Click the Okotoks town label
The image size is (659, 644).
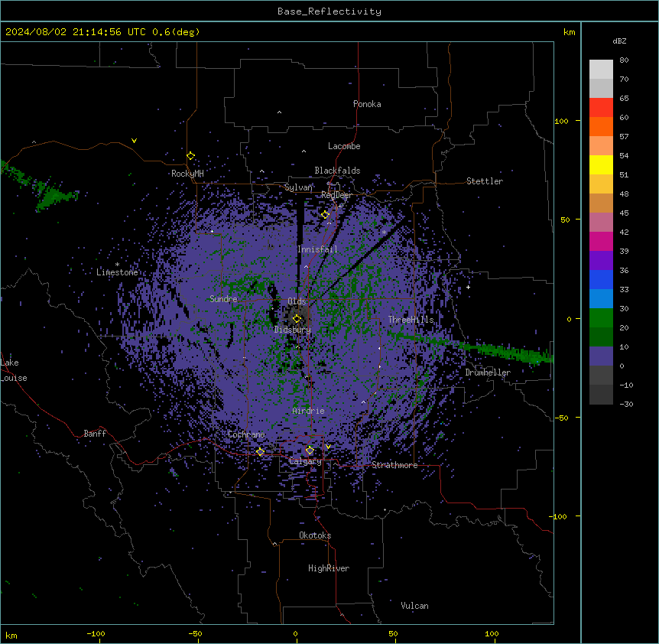(x=315, y=535)
